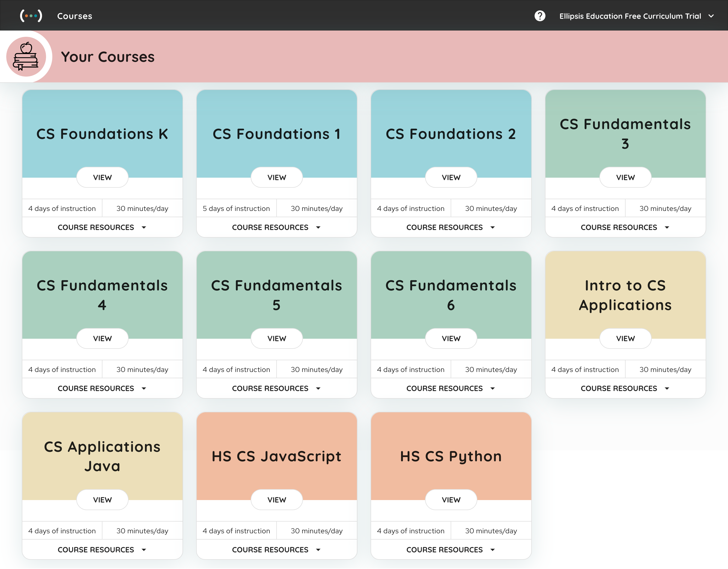View the HS CS Python course
This screenshot has width=728, height=569.
coord(451,500)
